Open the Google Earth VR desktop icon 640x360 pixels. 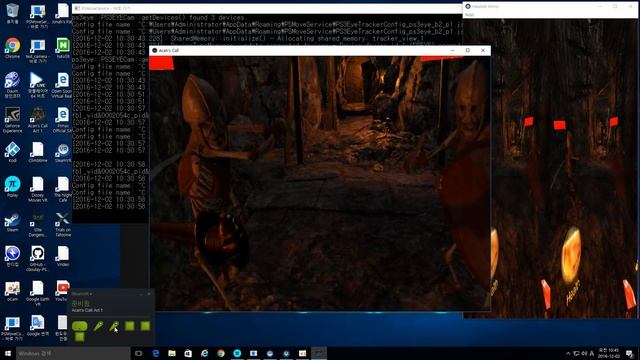point(38,293)
